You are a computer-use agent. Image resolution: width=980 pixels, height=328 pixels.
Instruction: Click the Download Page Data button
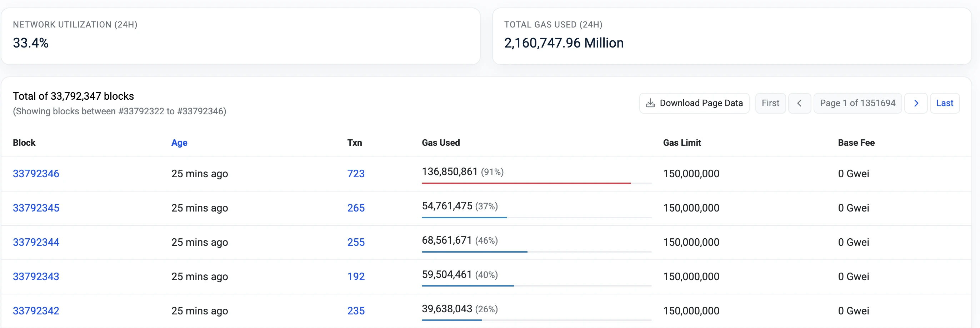click(694, 103)
